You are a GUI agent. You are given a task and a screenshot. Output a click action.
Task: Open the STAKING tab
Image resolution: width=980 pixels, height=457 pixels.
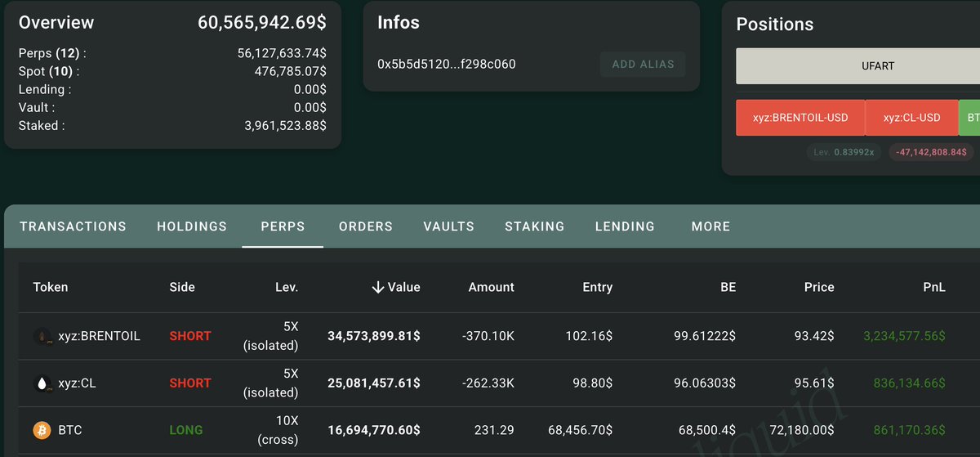pos(534,226)
